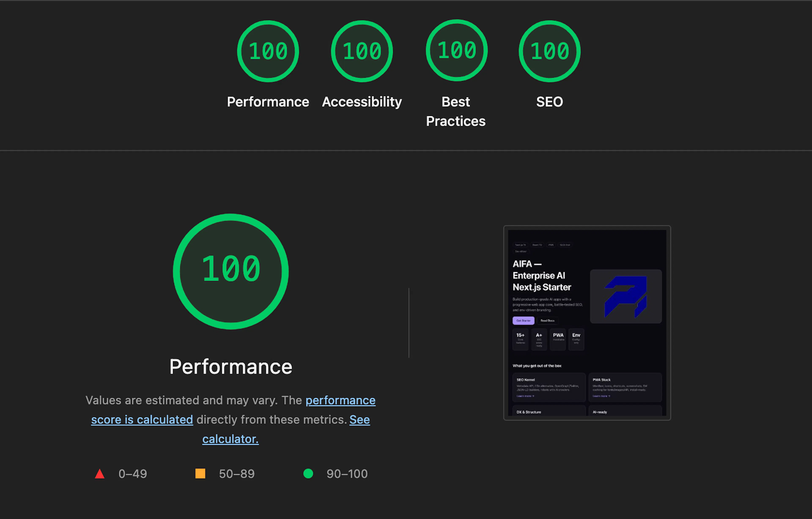The height and width of the screenshot is (519, 812).
Task: Click the red triangle 0–49 legend icon
Action: [99, 474]
